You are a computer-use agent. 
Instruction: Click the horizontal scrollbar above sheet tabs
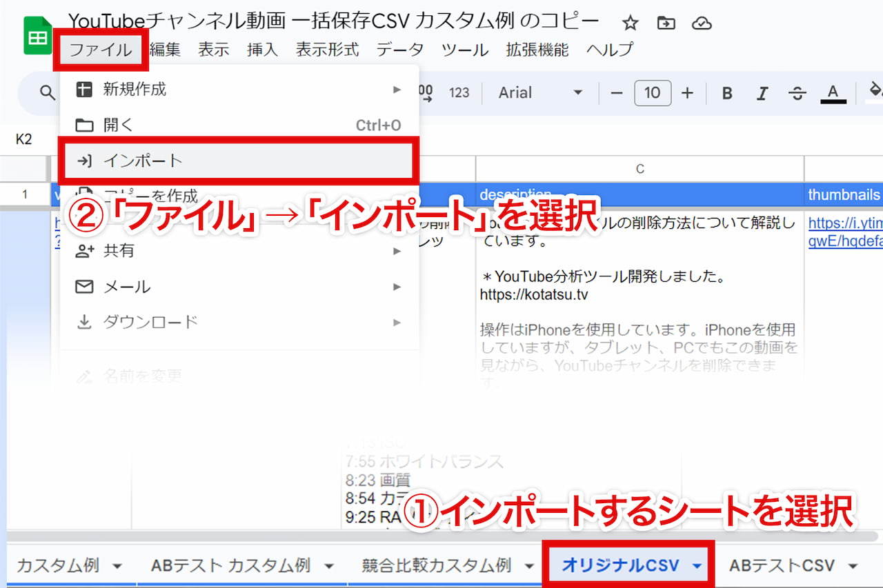pyautogui.click(x=441, y=536)
